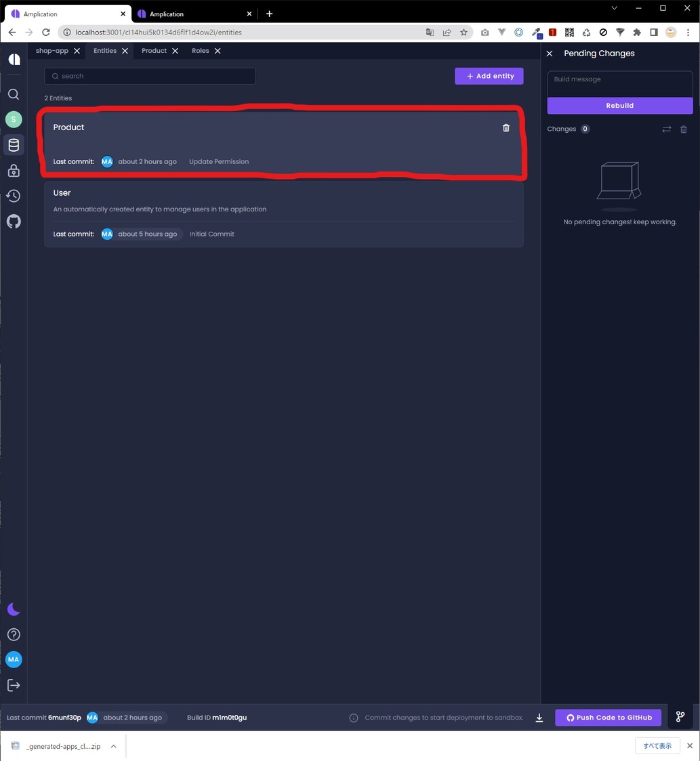
Task: Click the Rebuild button
Action: tap(620, 106)
